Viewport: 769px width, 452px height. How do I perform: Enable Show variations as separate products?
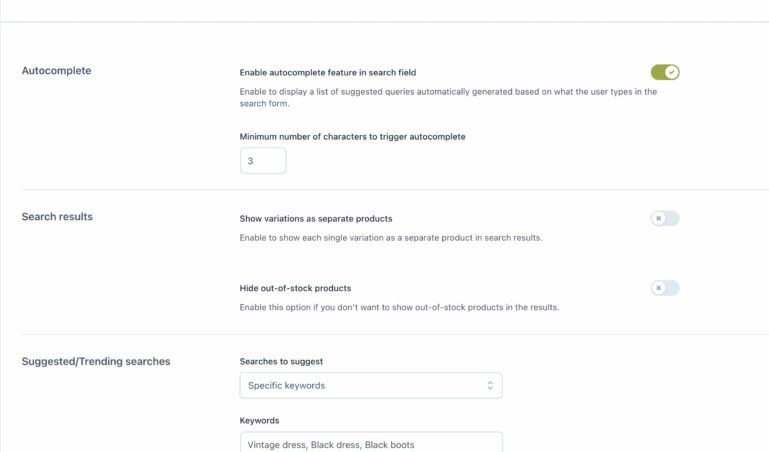click(x=664, y=218)
